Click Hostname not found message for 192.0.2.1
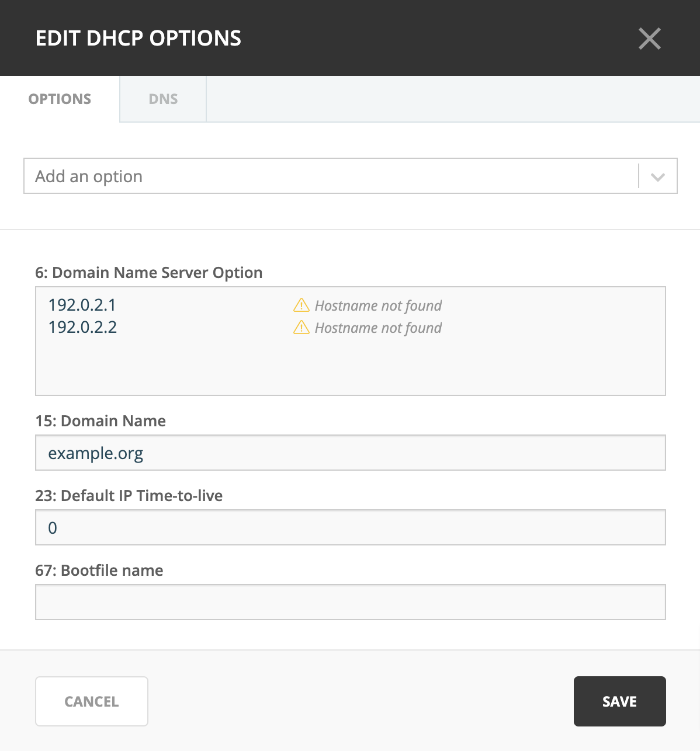This screenshot has height=751, width=700. (378, 305)
